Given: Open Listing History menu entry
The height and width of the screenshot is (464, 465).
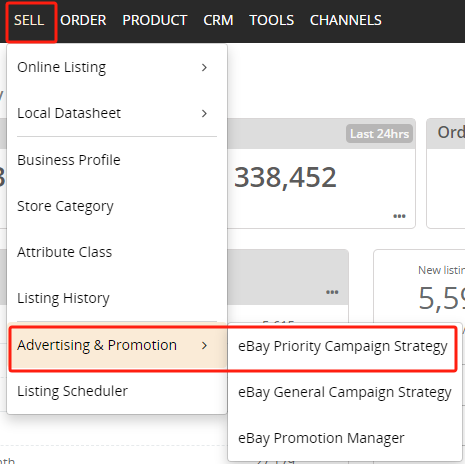Looking at the screenshot, I should [x=117, y=298].
